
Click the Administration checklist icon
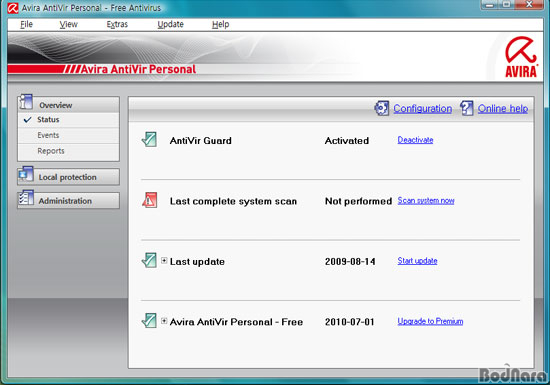(x=26, y=198)
